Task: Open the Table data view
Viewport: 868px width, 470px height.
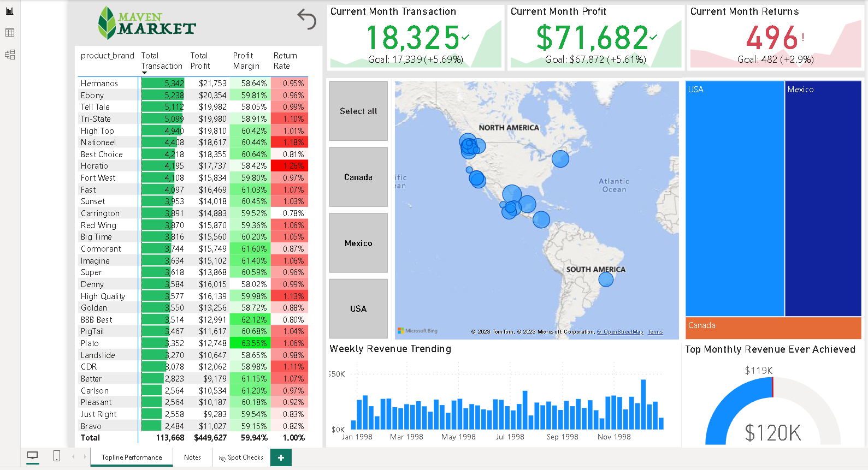Action: pyautogui.click(x=10, y=33)
